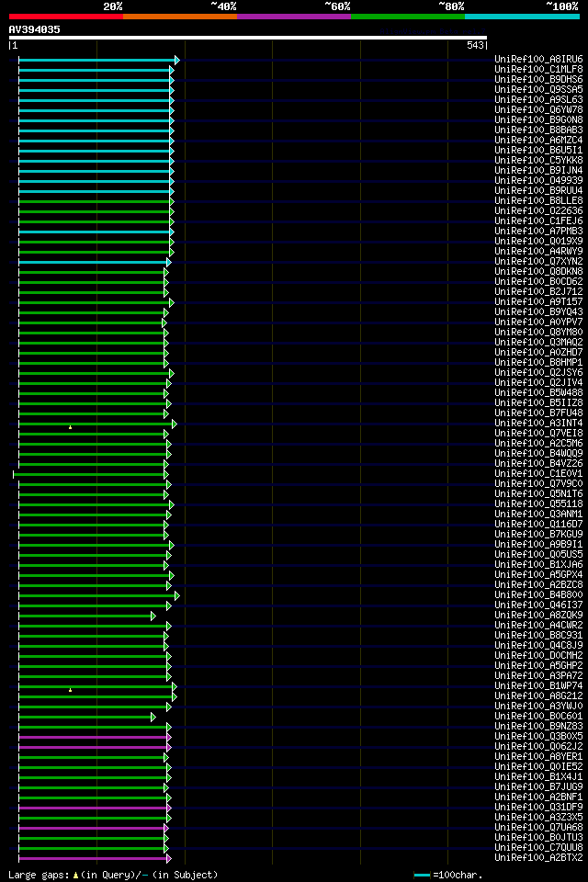Open hit UniRef100_Q9SSA5
This screenshot has width=588, height=882.
tap(538, 89)
